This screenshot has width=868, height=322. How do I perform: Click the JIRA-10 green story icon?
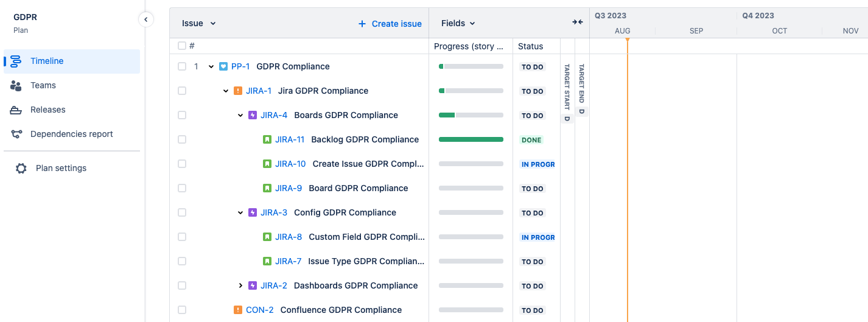pos(267,164)
